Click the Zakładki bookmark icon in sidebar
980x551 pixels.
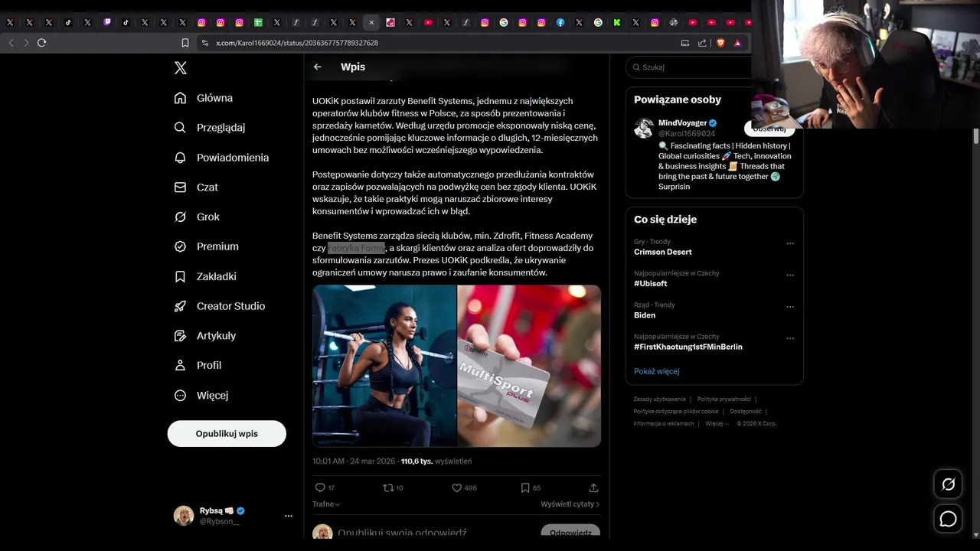[181, 276]
